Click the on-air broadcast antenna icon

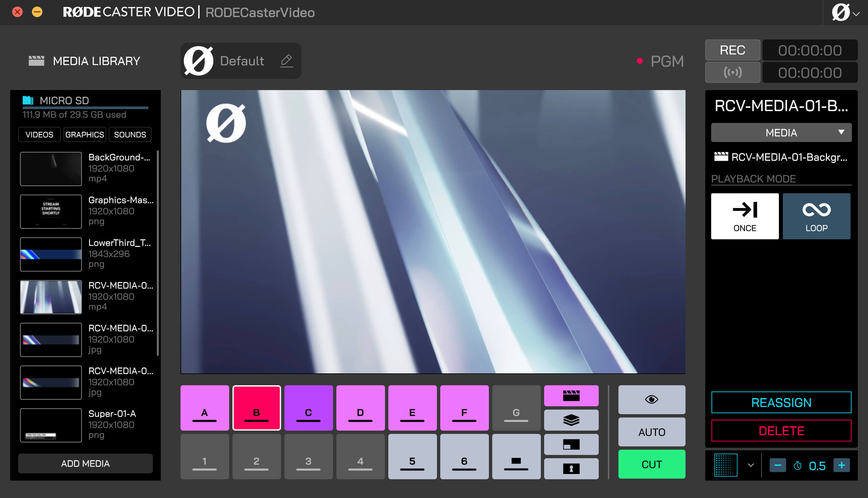(733, 72)
